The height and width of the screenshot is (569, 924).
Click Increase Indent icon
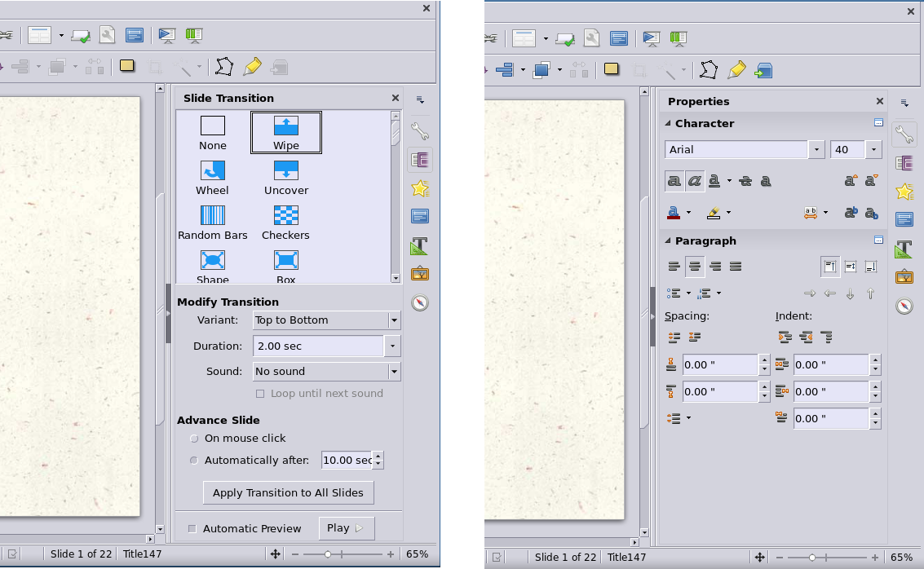[785, 337]
